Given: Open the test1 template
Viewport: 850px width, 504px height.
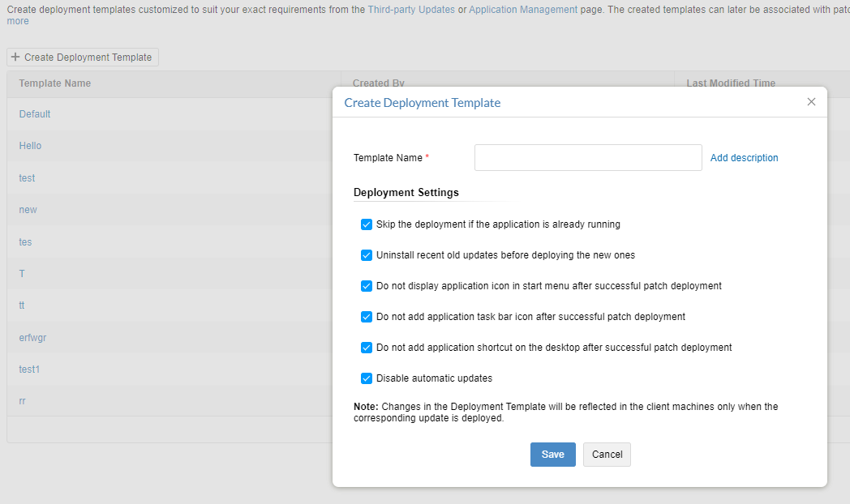Looking at the screenshot, I should pyautogui.click(x=29, y=369).
